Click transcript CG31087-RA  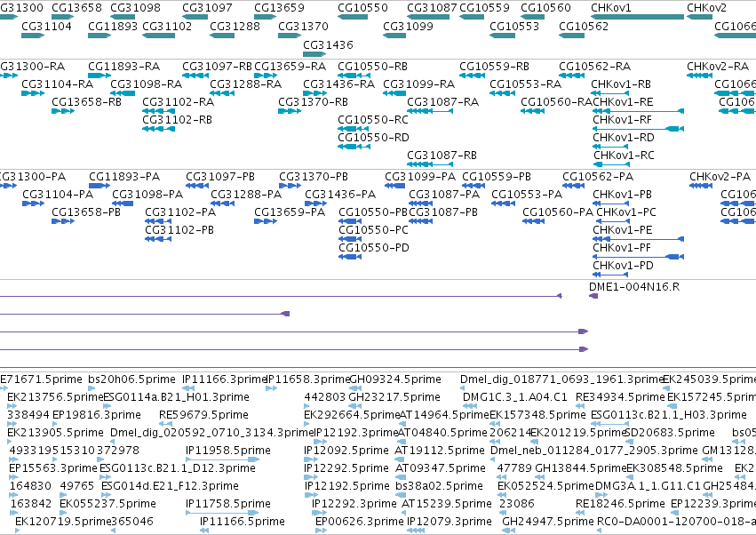coord(442,102)
